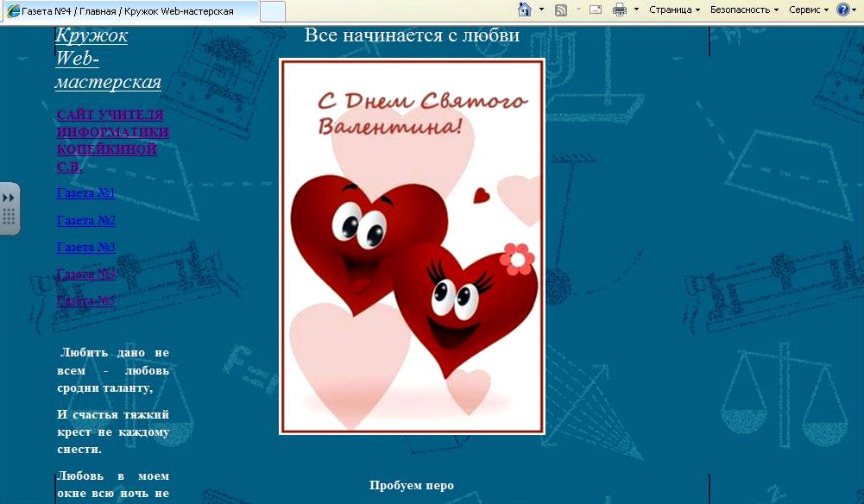Image resolution: width=864 pixels, height=504 pixels.
Task: Expand the side panel handle on left edge
Action: click(9, 208)
